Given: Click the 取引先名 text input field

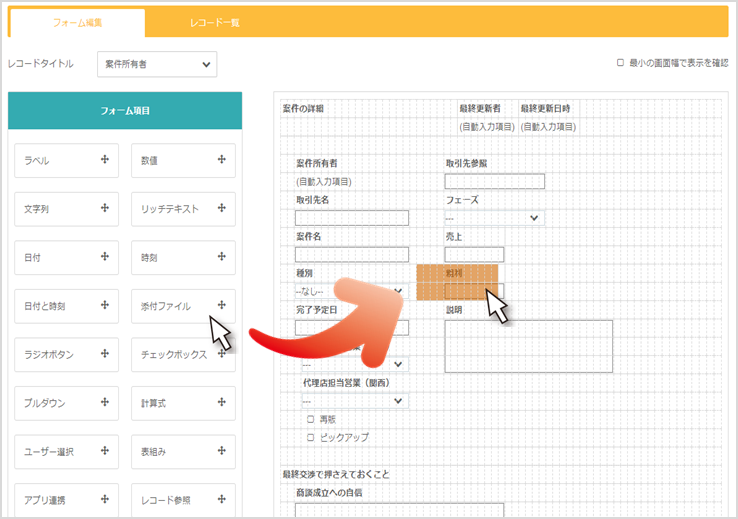Looking at the screenshot, I should [352, 218].
